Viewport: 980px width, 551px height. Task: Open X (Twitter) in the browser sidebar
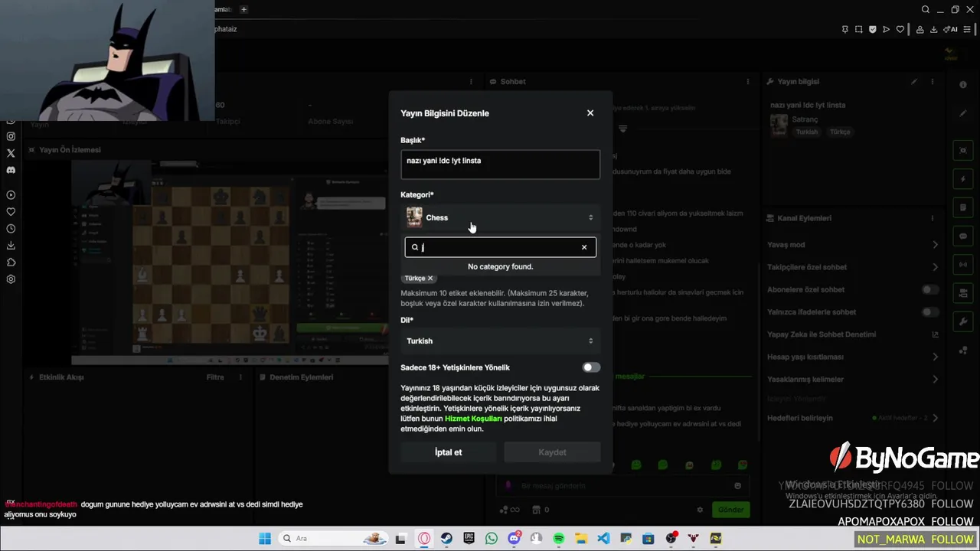(11, 153)
